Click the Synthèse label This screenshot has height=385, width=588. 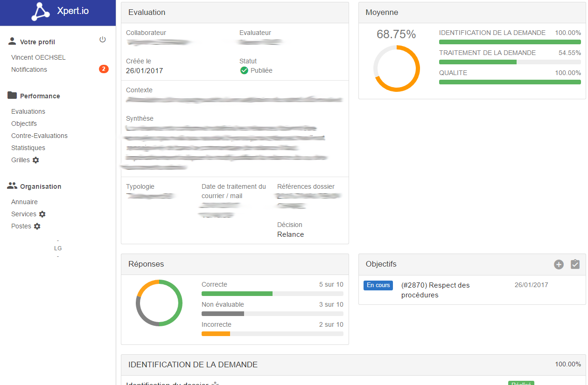pyautogui.click(x=140, y=118)
